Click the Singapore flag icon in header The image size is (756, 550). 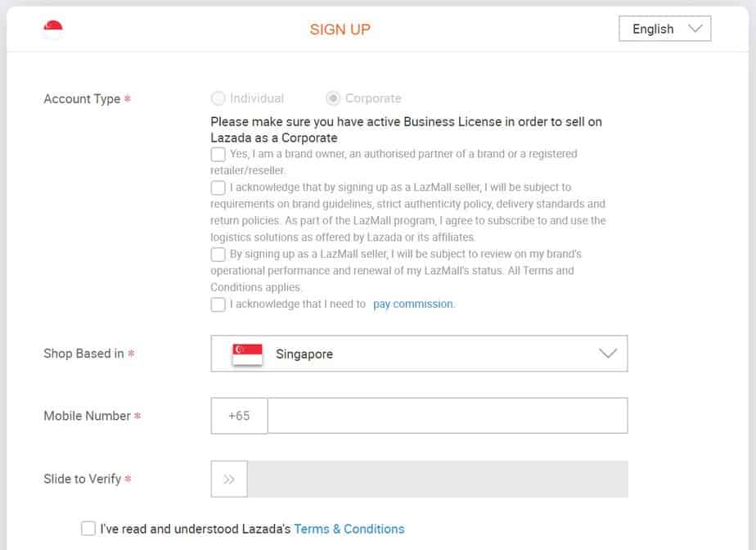click(x=53, y=29)
